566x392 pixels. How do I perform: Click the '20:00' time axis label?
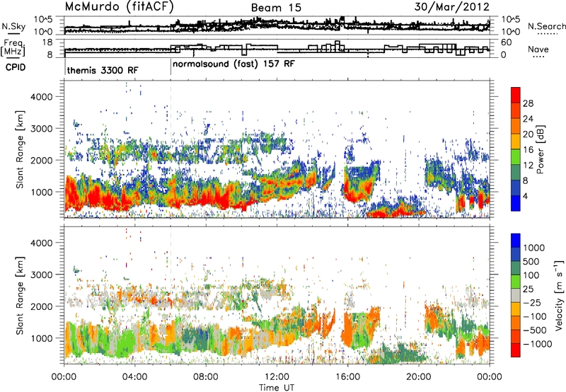pos(418,377)
